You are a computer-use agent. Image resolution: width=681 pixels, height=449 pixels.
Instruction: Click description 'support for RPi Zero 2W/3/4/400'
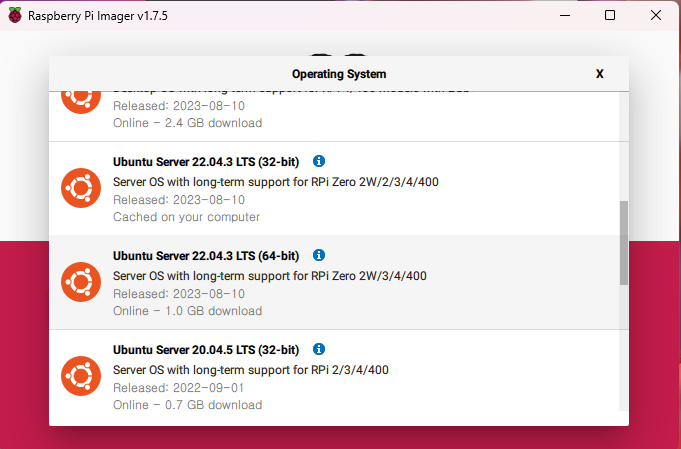point(337,276)
